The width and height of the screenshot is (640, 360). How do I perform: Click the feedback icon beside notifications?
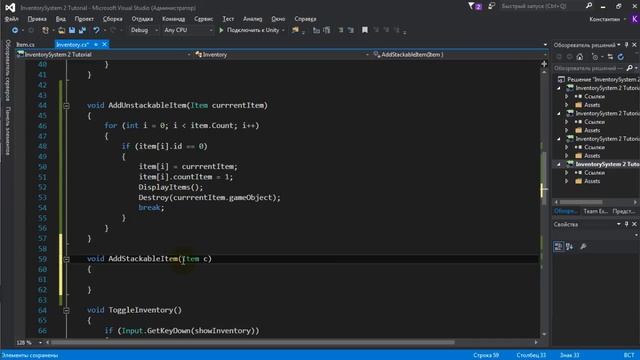(491, 6)
